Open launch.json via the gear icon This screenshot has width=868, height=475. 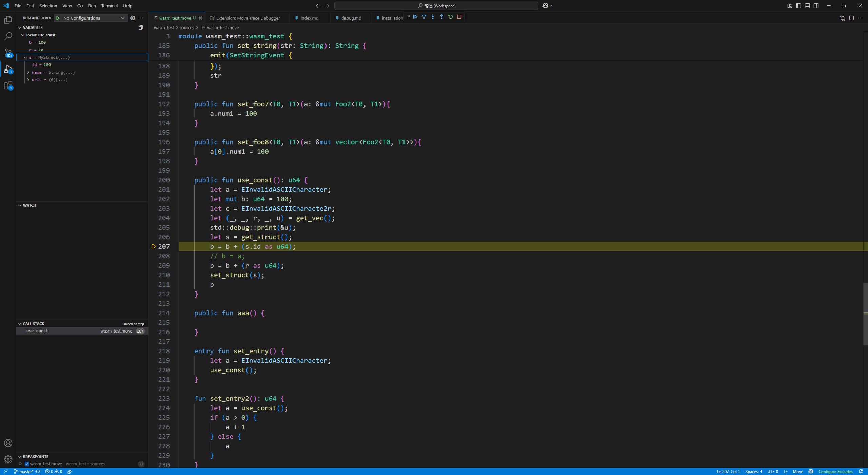[x=133, y=18]
